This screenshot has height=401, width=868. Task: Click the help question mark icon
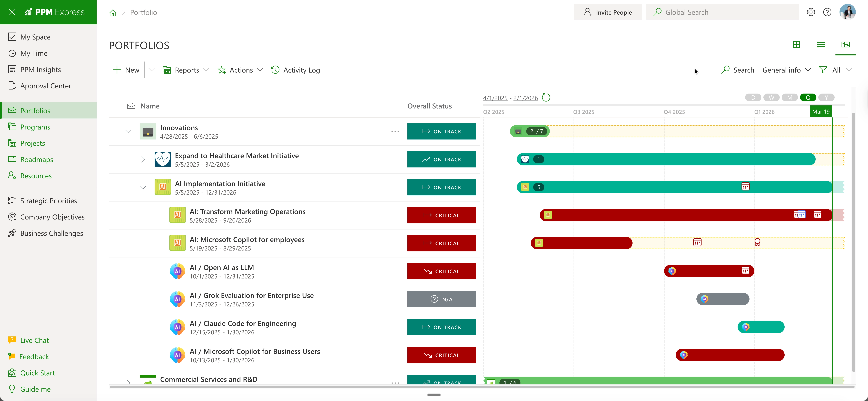click(827, 12)
